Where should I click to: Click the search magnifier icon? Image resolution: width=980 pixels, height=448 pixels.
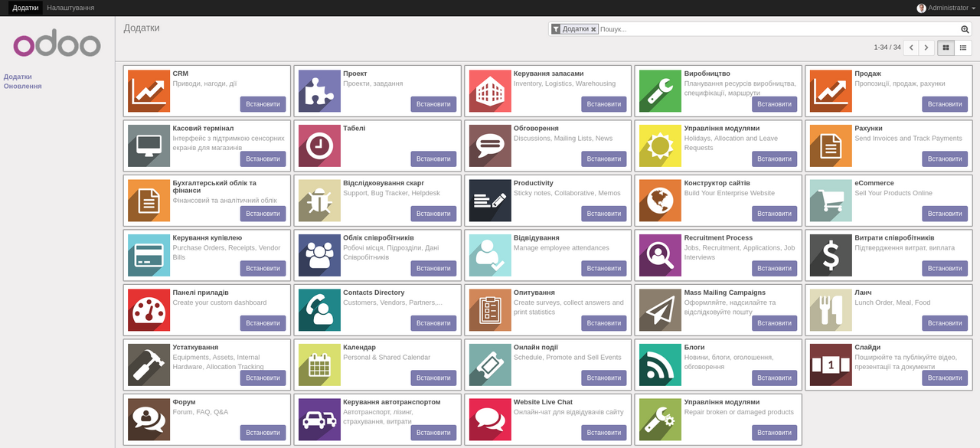tap(965, 29)
